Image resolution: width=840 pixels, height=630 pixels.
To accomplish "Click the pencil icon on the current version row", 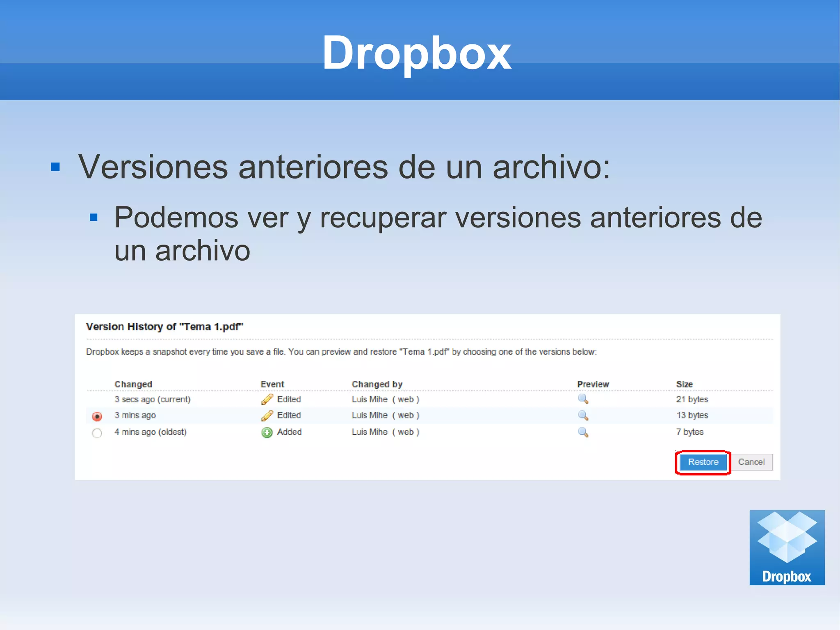I will (x=267, y=399).
